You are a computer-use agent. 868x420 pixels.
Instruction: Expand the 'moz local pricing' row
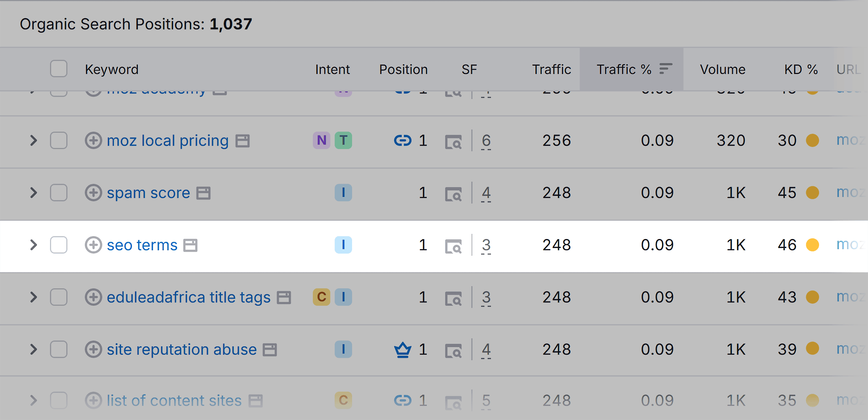[33, 140]
